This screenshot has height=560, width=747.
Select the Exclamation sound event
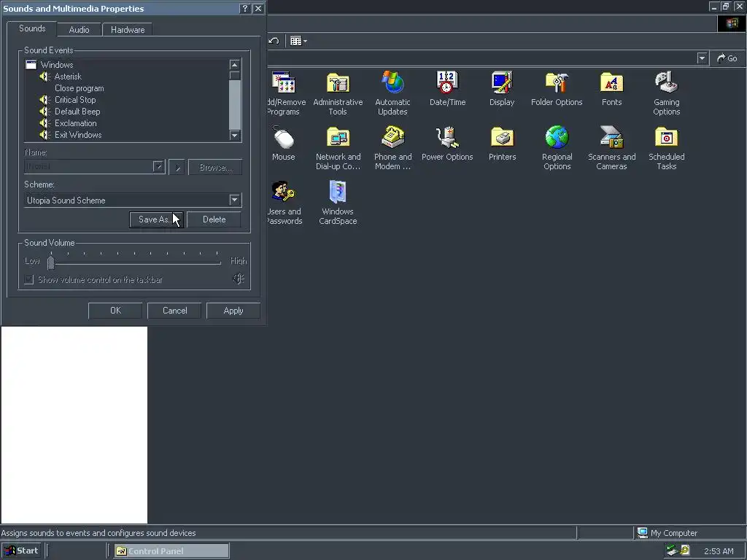[x=75, y=122]
